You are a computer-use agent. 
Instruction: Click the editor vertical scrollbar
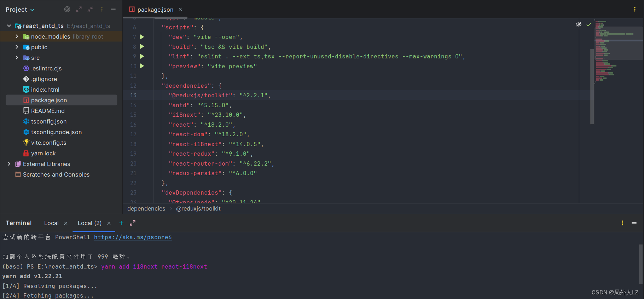click(592, 87)
